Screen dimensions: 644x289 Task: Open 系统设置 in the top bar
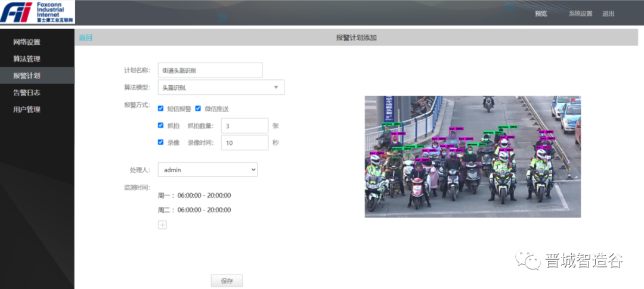click(x=580, y=14)
